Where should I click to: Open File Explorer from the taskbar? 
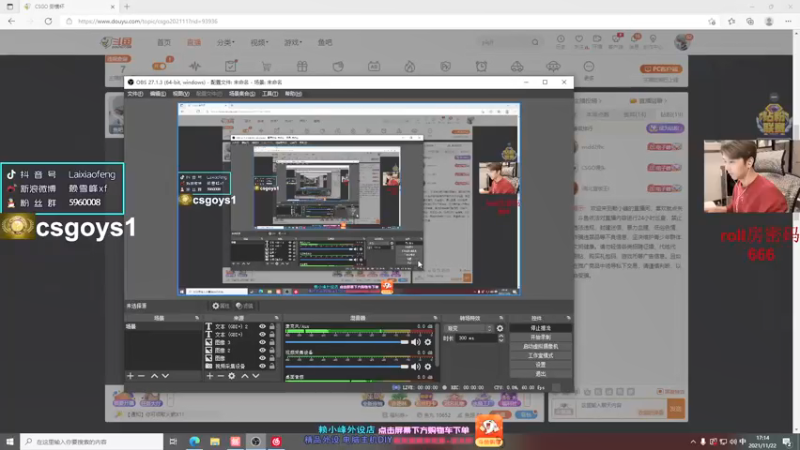[215, 441]
